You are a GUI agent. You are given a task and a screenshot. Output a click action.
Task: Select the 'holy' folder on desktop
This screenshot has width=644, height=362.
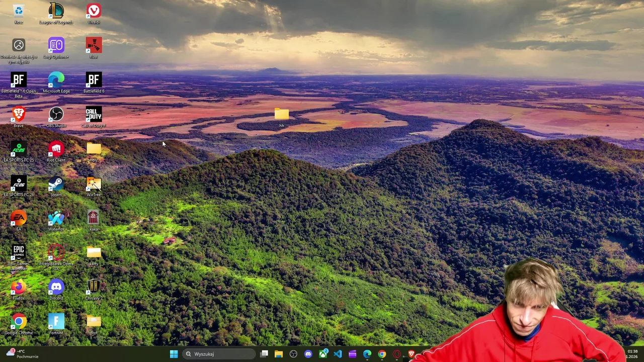point(94,152)
